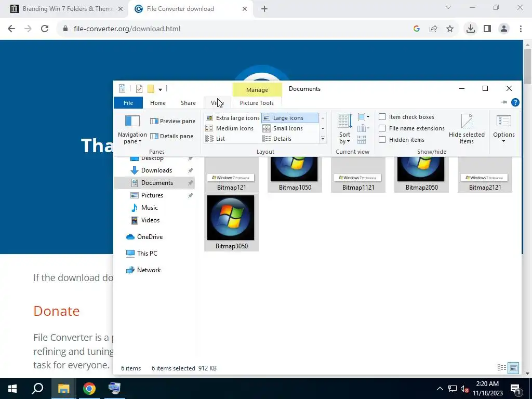Open Windows Start menu
532x399 pixels.
pos(12,389)
